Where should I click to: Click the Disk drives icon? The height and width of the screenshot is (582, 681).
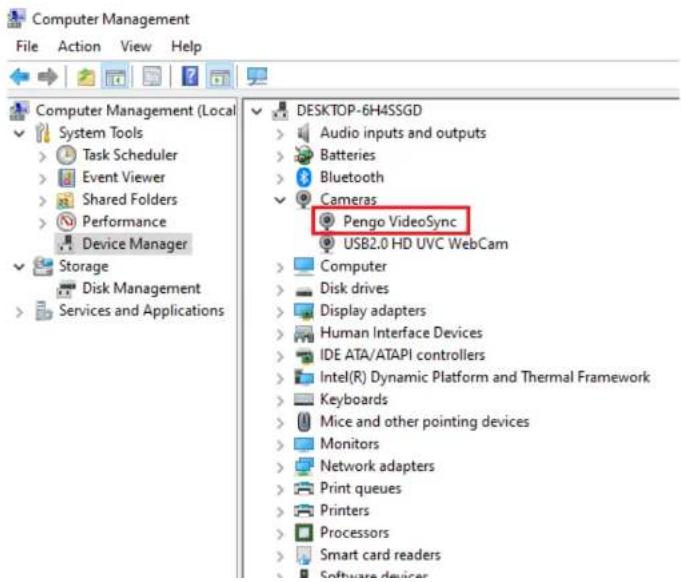[304, 291]
